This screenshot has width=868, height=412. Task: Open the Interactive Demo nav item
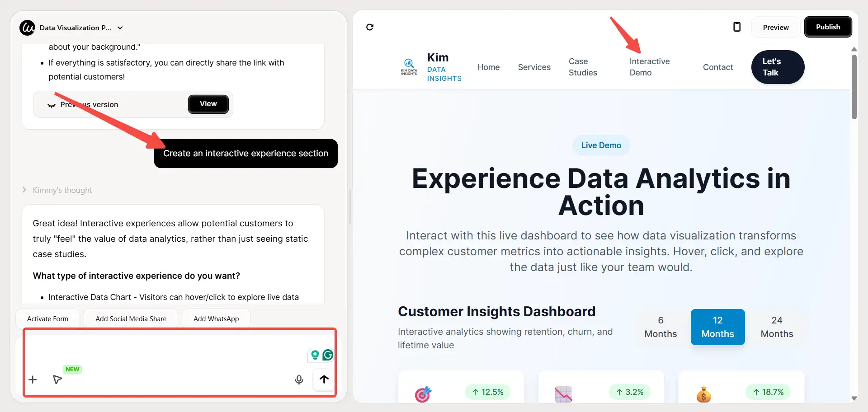pos(650,67)
